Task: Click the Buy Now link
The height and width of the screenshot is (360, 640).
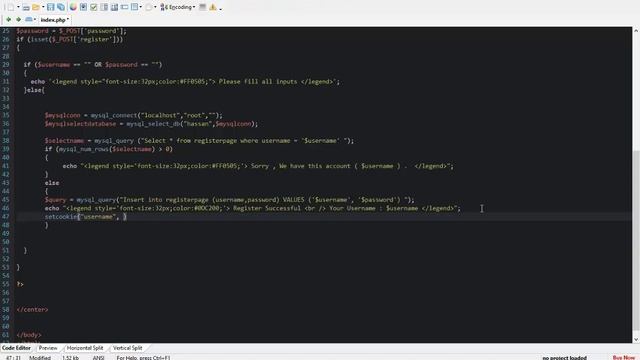Action: [624, 358]
